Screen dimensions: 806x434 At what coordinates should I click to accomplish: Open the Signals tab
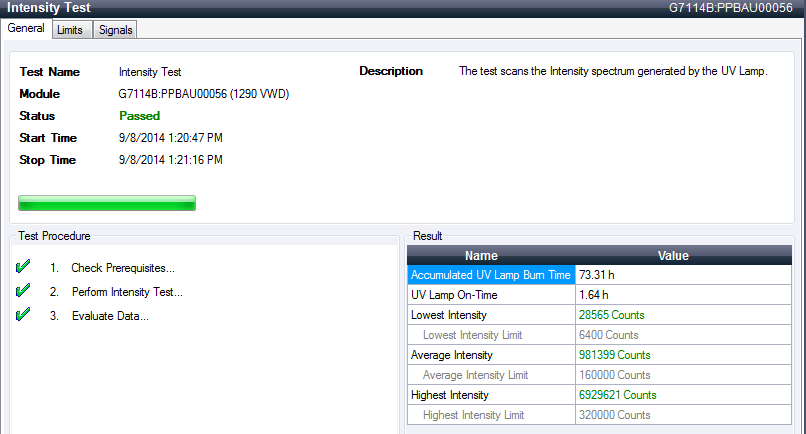point(115,30)
